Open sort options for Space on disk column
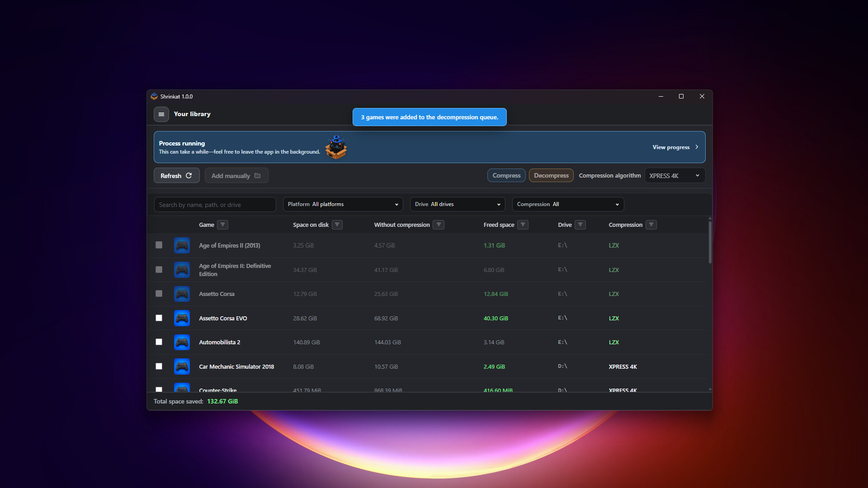Viewport: 868px width, 488px height. click(337, 225)
